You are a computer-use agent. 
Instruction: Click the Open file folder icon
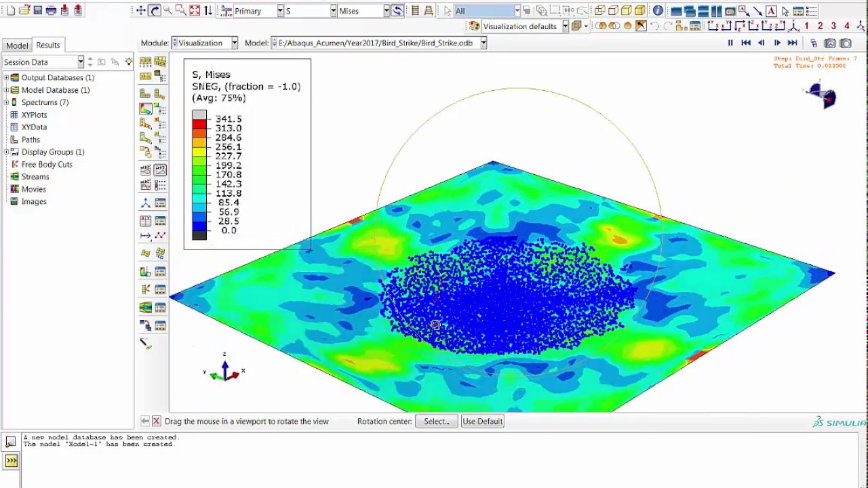coord(24,11)
